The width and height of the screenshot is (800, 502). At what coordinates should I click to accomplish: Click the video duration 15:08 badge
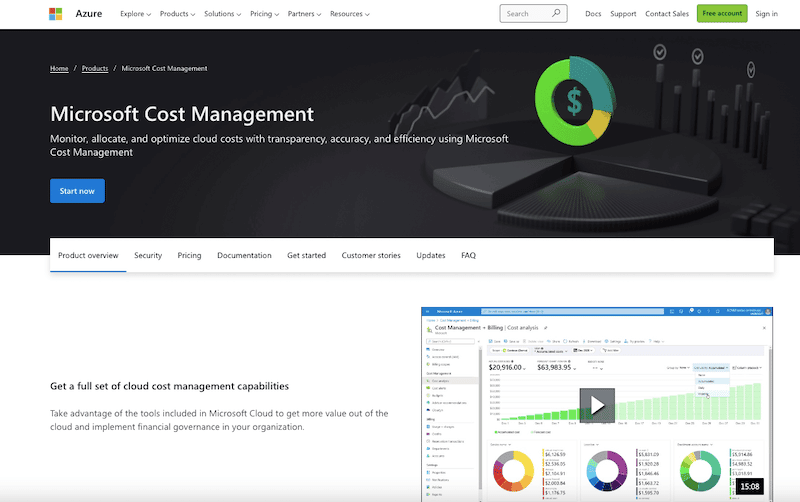(749, 487)
